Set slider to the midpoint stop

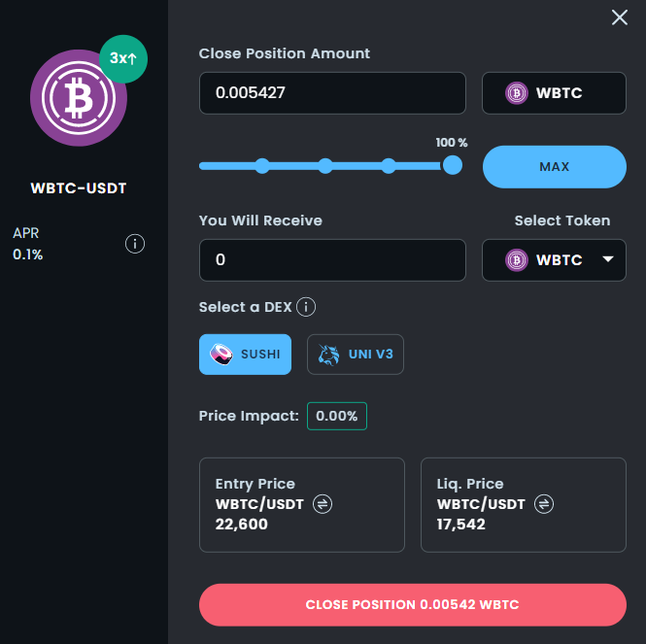(x=325, y=166)
